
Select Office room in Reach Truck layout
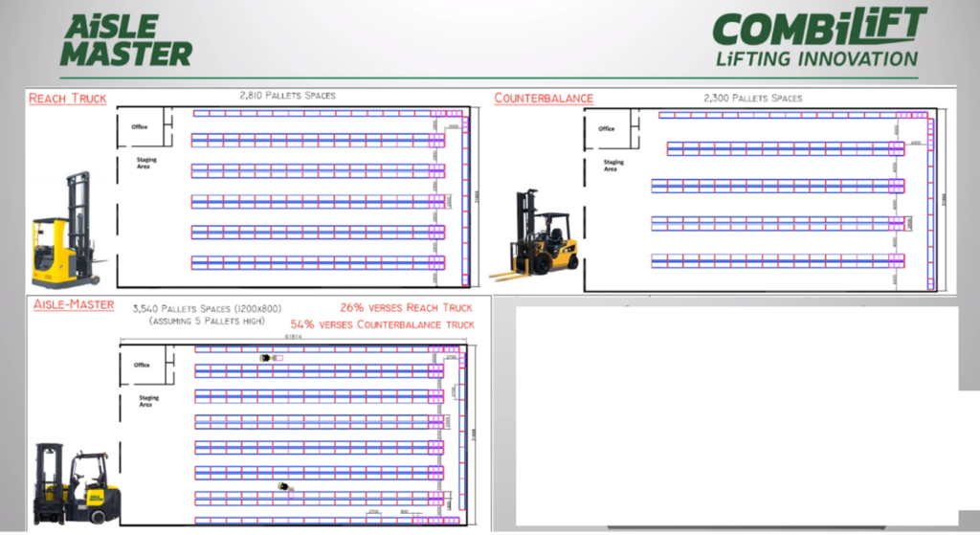coord(141,127)
